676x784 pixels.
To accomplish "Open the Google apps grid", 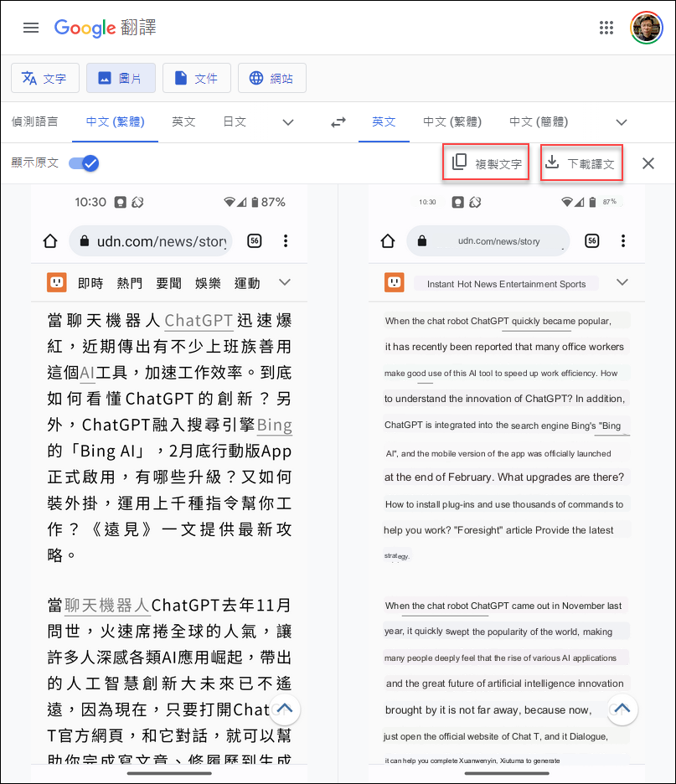I will 606,28.
